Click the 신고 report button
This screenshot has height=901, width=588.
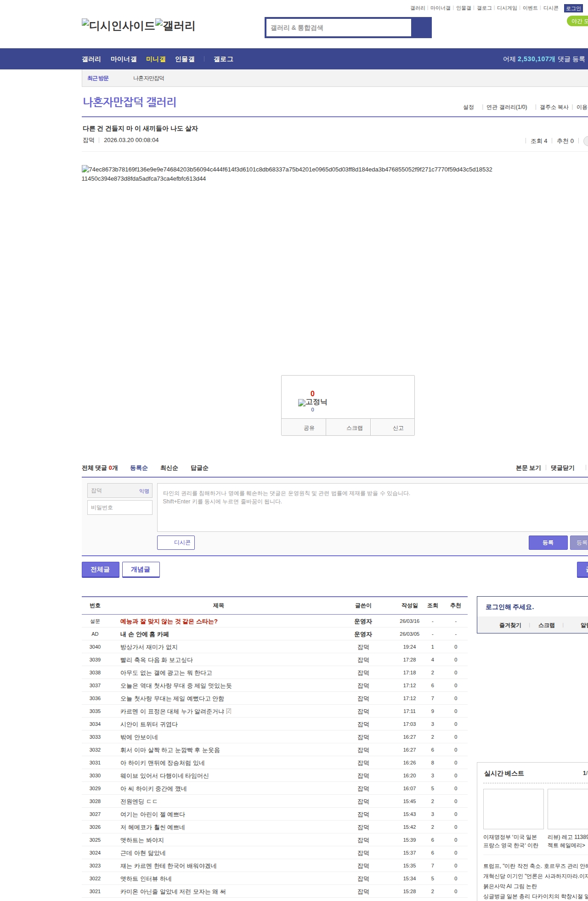[392, 427]
